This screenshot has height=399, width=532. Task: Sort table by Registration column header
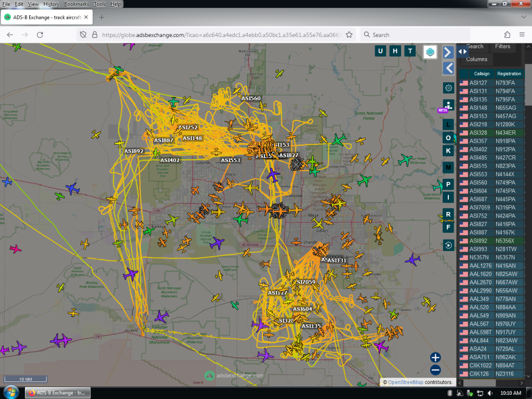pyautogui.click(x=509, y=74)
